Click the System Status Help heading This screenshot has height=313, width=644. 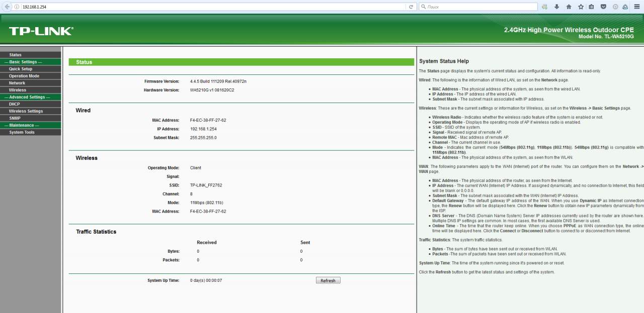(444, 61)
